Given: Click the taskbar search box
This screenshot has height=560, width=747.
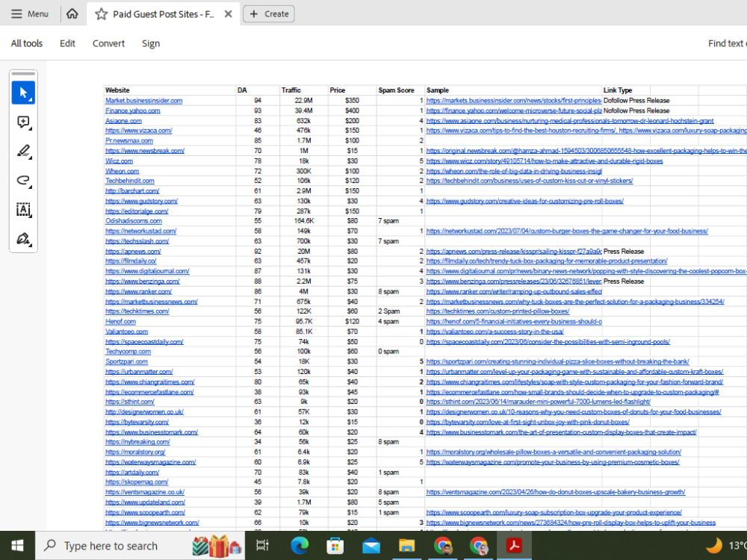Looking at the screenshot, I should (x=140, y=546).
